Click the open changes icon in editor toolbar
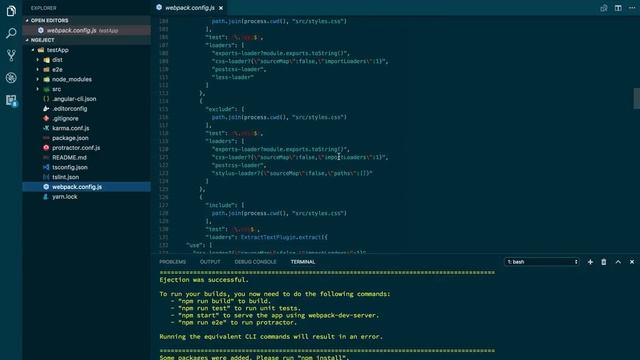Screen dimensions: 640x360 604,8
